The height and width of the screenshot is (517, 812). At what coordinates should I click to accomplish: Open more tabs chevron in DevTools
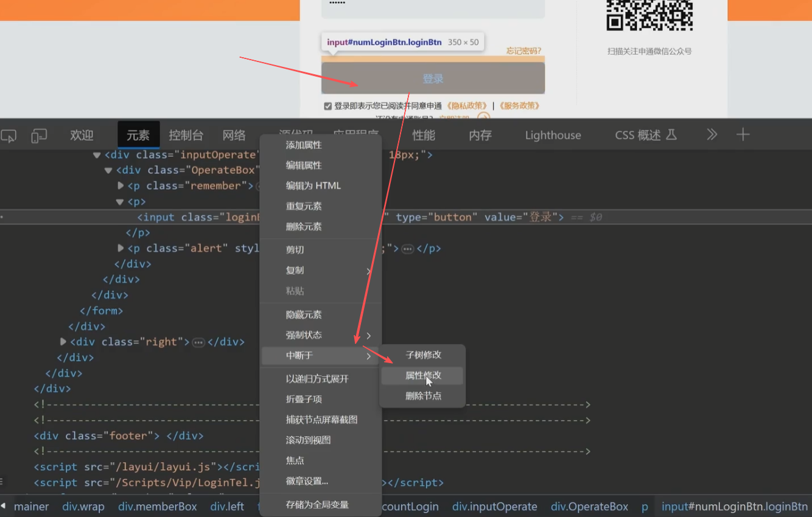click(712, 134)
